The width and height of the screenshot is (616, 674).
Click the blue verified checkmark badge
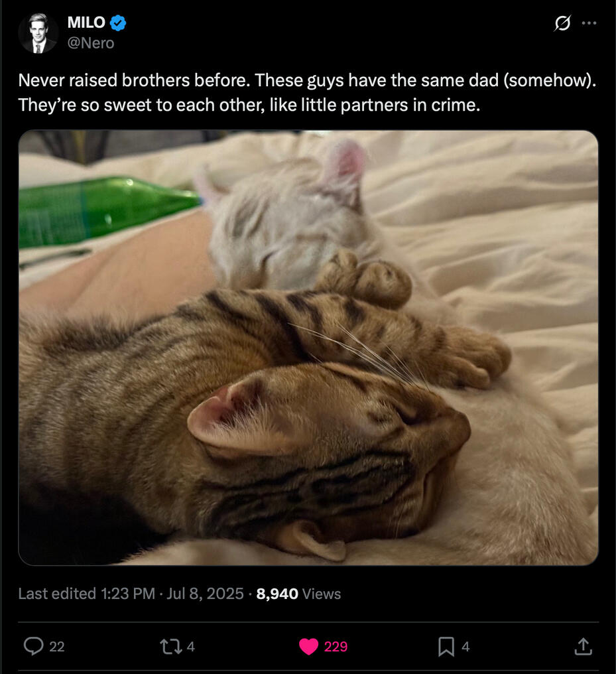point(118,23)
